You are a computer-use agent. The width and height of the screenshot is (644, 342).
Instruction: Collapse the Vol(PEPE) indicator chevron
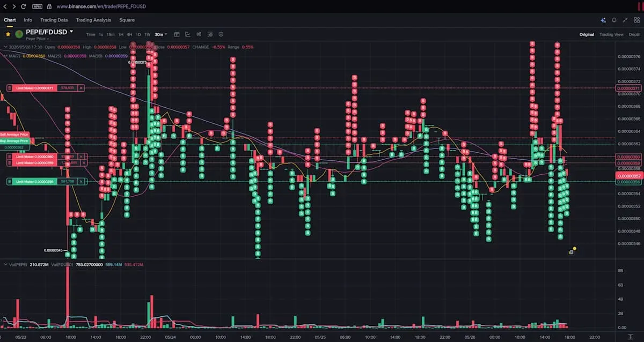click(x=5, y=264)
